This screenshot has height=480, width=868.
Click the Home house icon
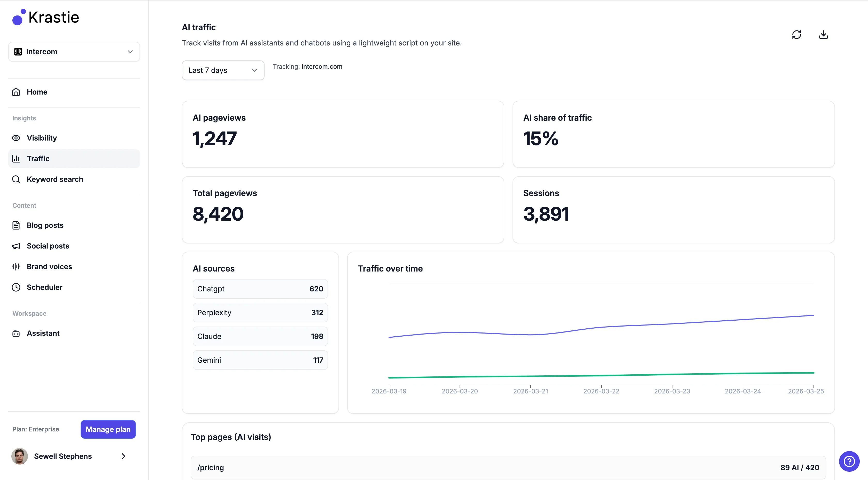click(16, 92)
